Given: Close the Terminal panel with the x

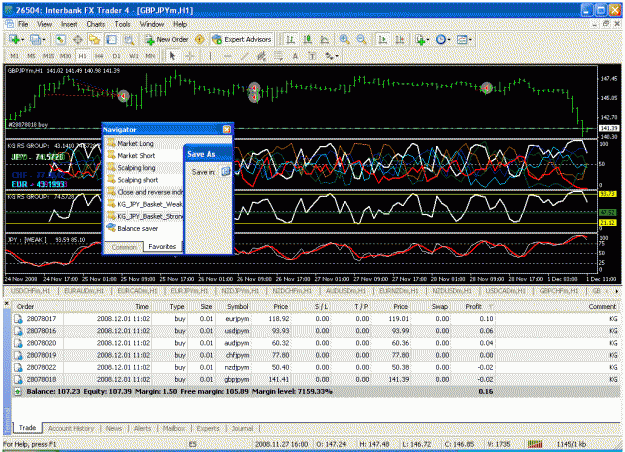Looking at the screenshot, I should point(6,304).
